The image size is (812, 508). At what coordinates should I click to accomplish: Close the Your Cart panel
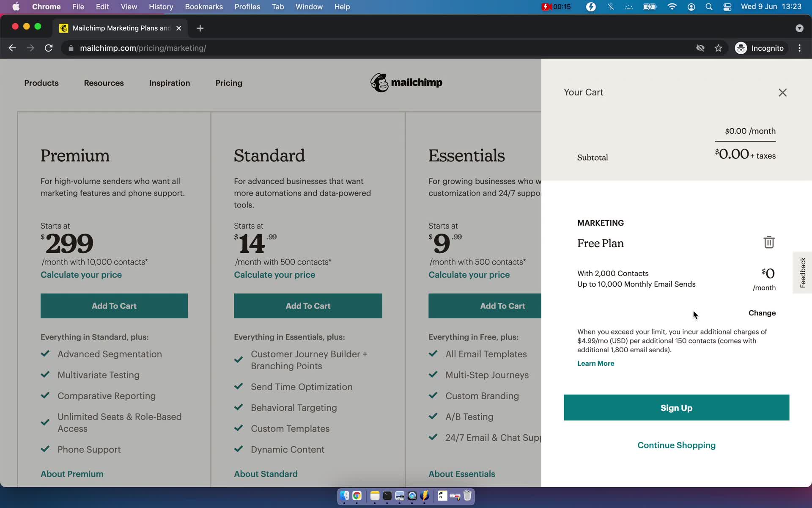pyautogui.click(x=782, y=93)
